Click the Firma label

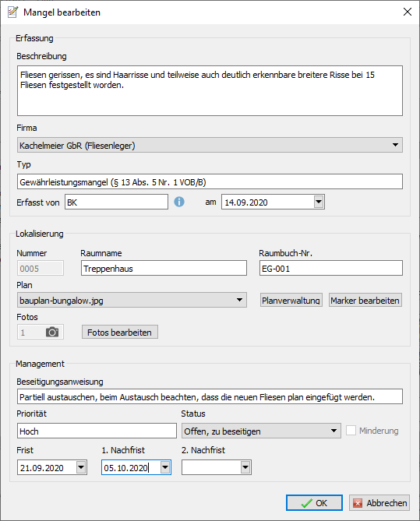(27, 128)
